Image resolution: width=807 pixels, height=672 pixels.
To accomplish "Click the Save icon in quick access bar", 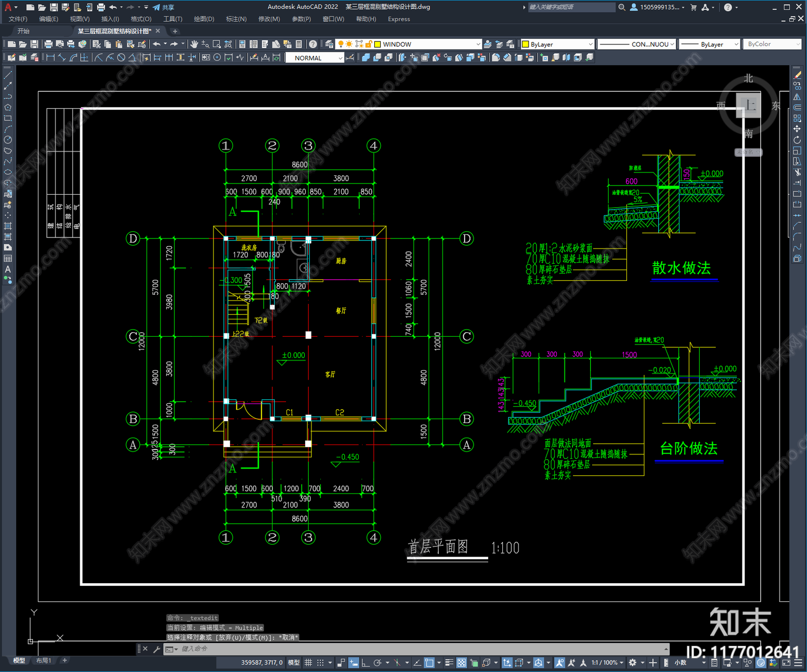I will click(54, 7).
